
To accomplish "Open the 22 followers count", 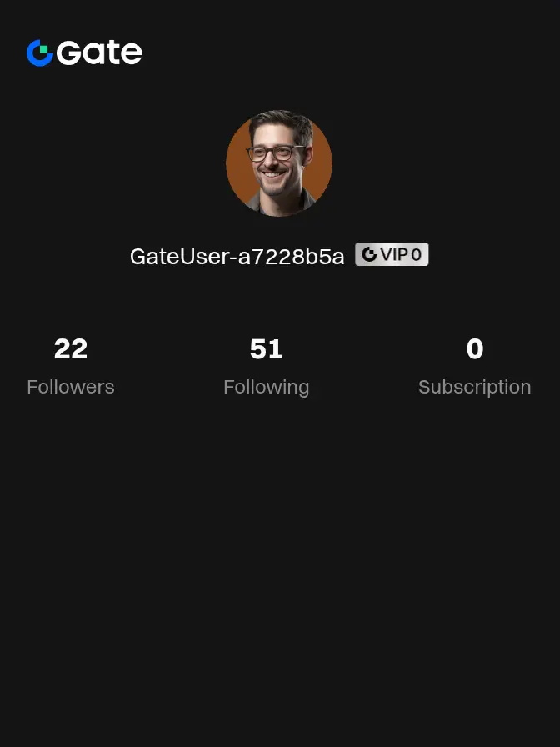I will pyautogui.click(x=71, y=348).
